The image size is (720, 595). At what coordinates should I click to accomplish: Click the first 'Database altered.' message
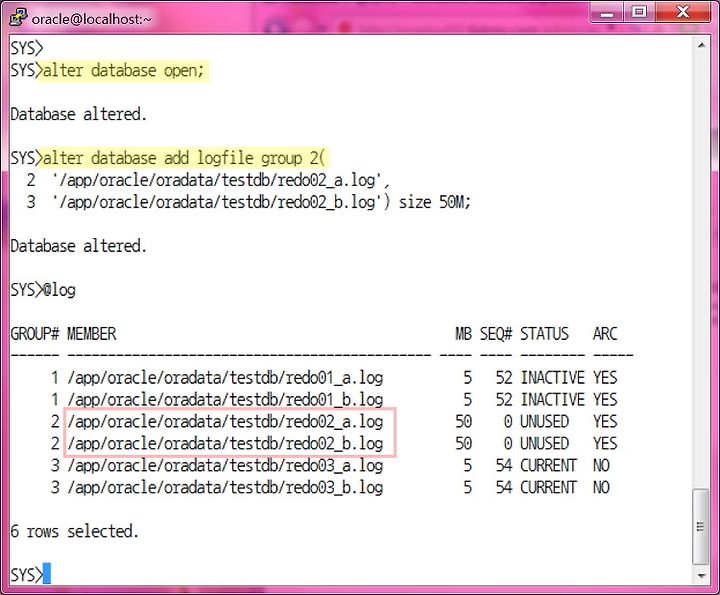[x=79, y=114]
